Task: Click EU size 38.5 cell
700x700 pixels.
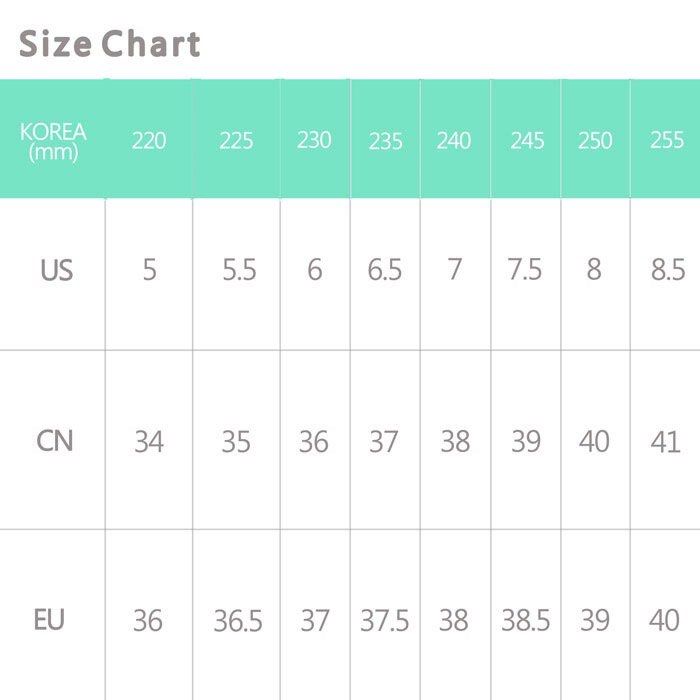Action: click(x=526, y=620)
